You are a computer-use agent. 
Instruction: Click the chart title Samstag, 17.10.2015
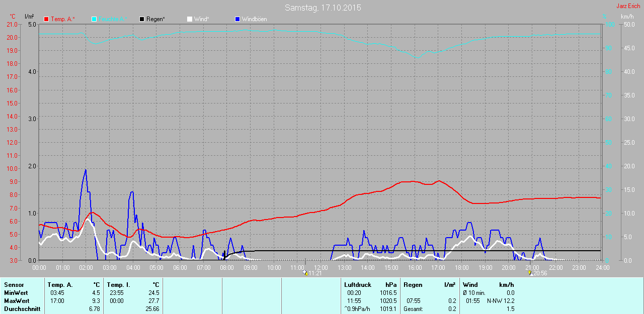click(323, 8)
